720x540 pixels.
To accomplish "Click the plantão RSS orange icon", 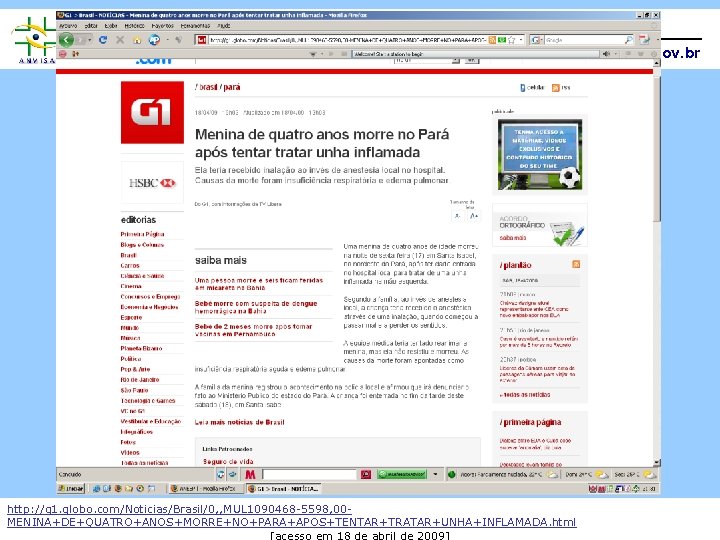I will [x=576, y=264].
